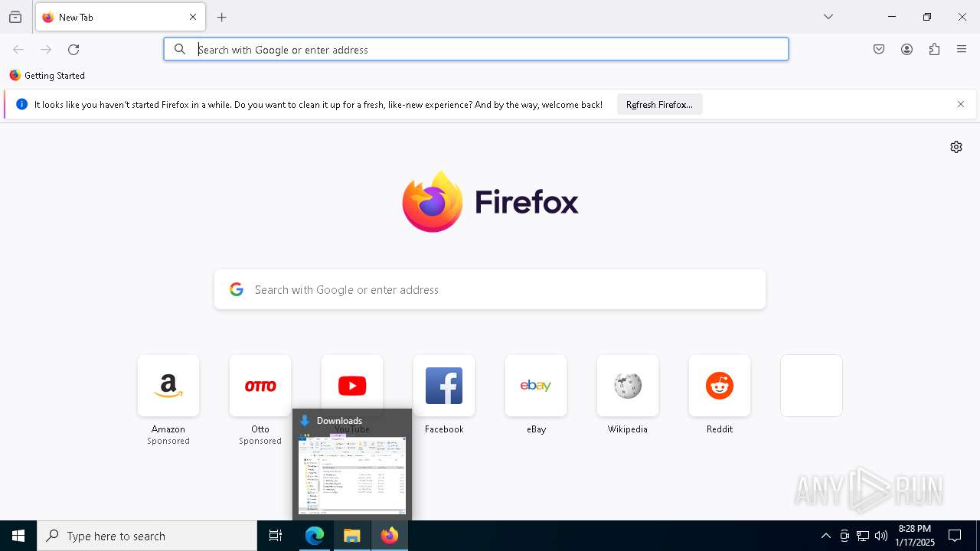Screen dimensions: 980x551
Task: Open a new tab with plus button
Action: [x=222, y=17]
